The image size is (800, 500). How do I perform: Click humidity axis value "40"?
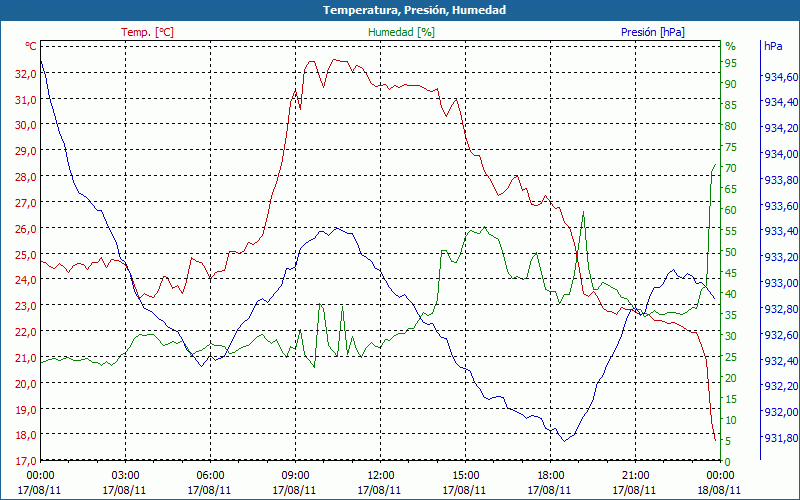click(731, 294)
